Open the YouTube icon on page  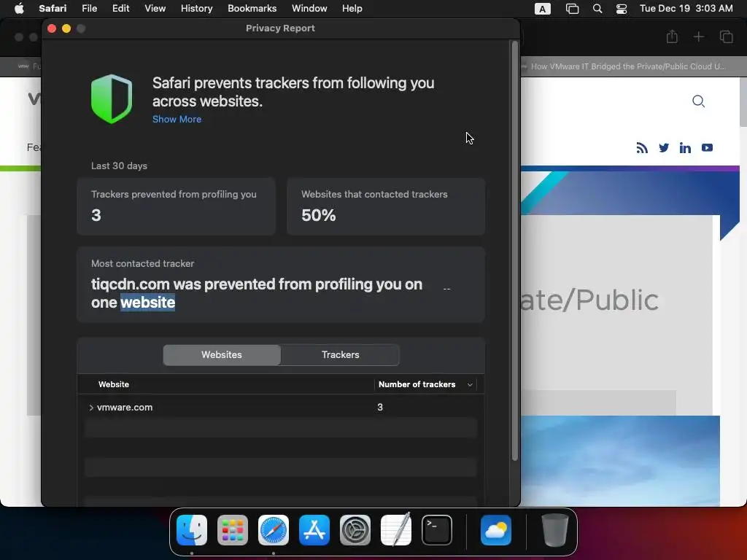click(x=707, y=148)
